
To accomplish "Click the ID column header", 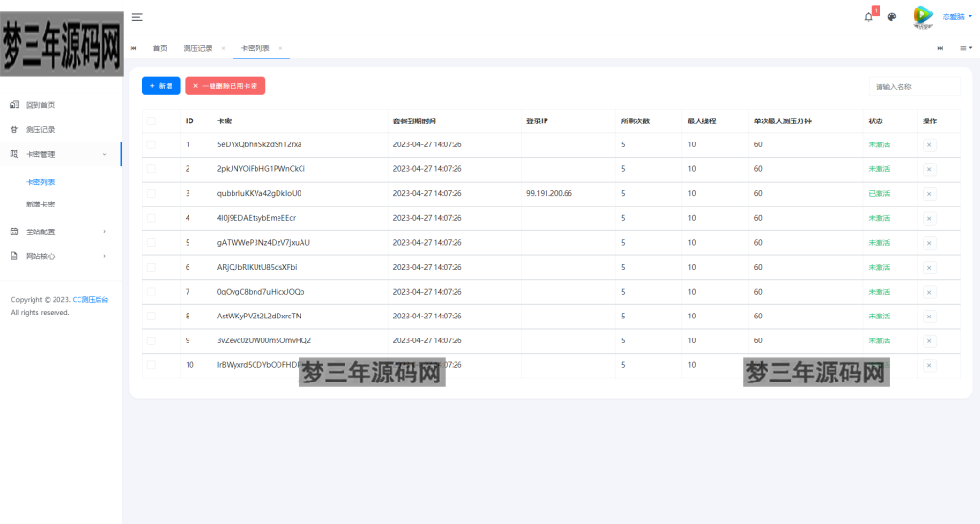I will 189,121.
